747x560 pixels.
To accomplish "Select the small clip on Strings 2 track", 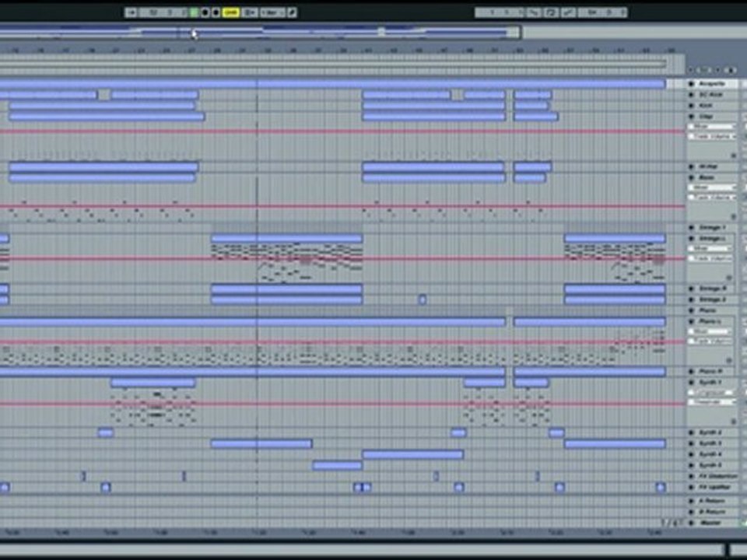I will (422, 299).
